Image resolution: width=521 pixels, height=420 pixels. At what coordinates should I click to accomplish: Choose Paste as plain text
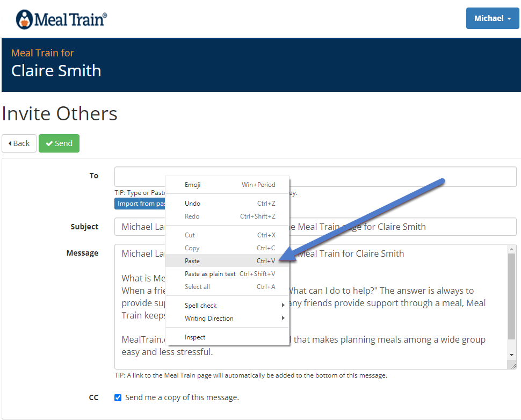click(227, 274)
